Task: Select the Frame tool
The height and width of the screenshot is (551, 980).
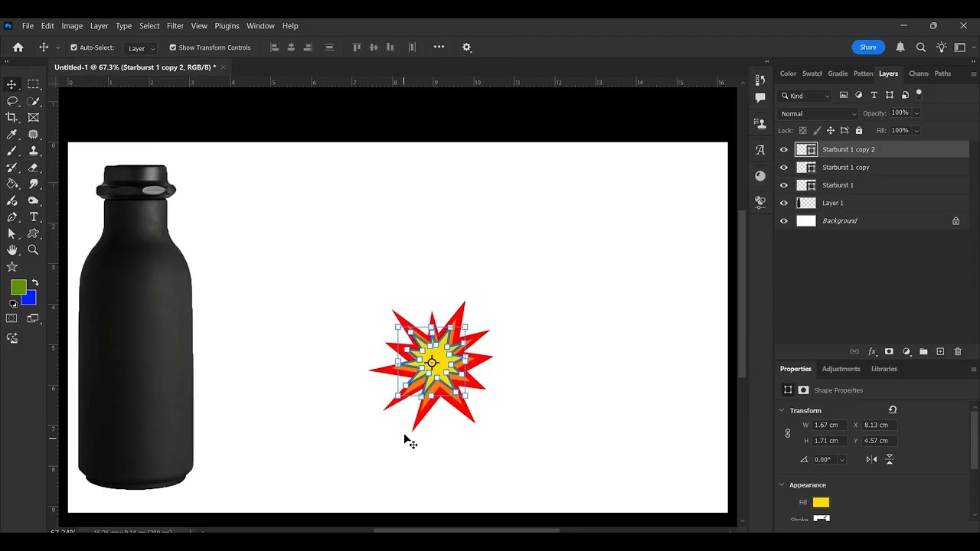Action: pyautogui.click(x=34, y=118)
